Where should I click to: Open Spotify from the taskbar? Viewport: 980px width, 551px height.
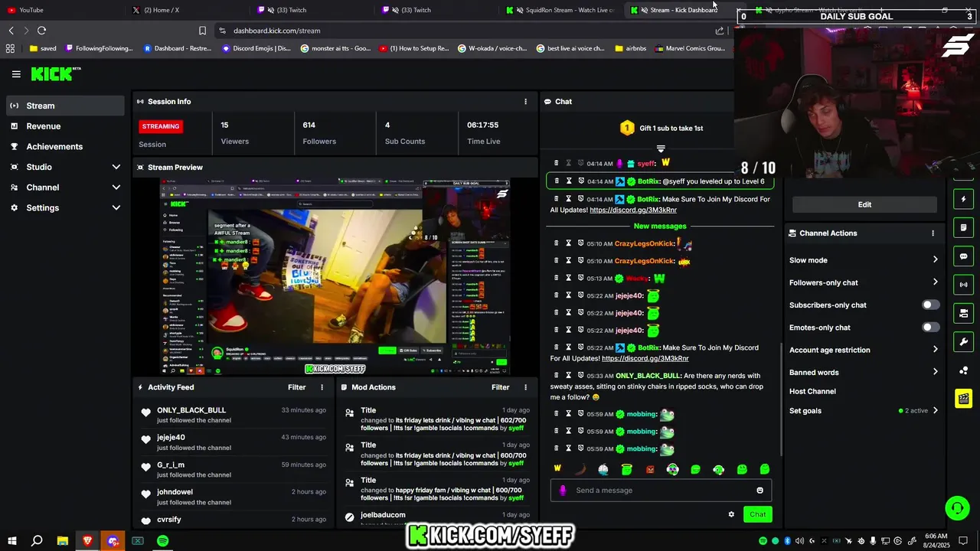(163, 541)
